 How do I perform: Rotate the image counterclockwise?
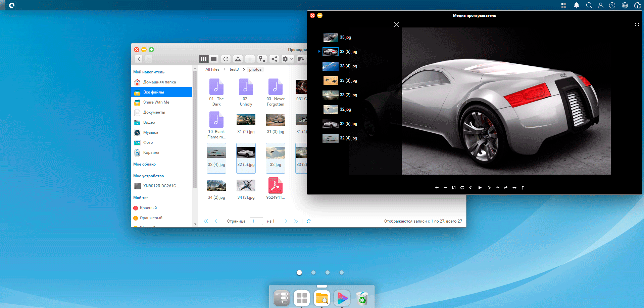[498, 188]
